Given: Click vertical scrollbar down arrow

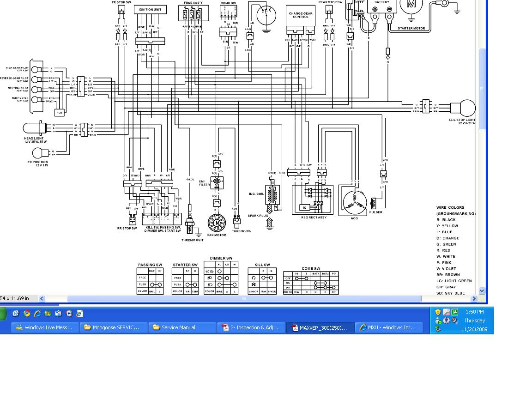Looking at the screenshot, I should coord(482,291).
